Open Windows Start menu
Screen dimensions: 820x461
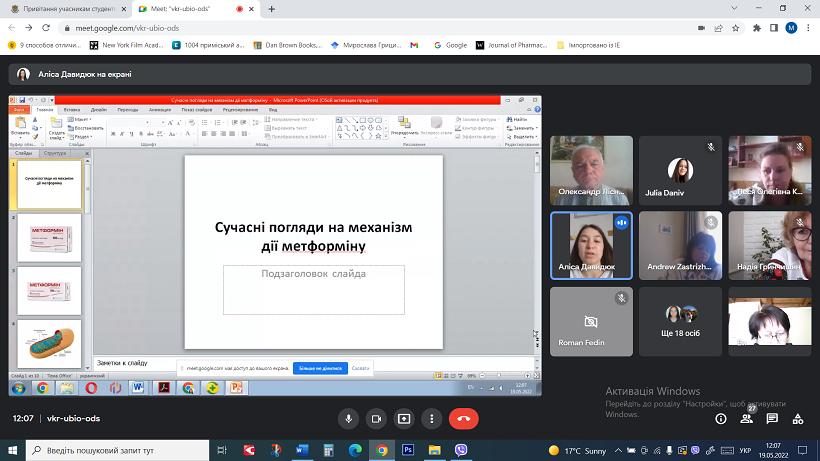click(13, 450)
